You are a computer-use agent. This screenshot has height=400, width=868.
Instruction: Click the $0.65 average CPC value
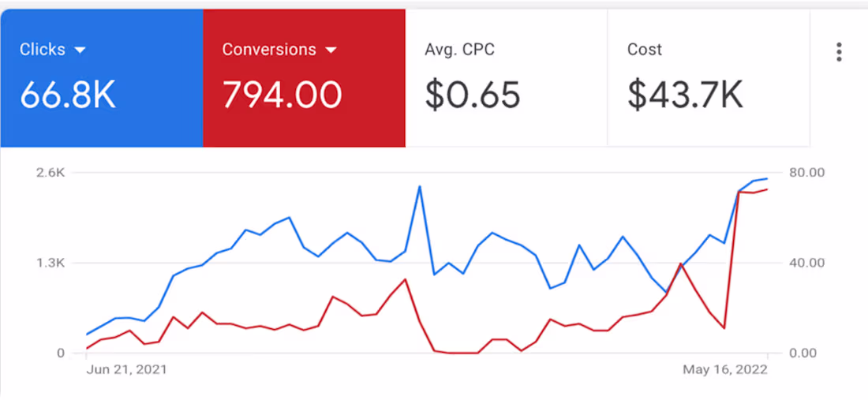473,94
